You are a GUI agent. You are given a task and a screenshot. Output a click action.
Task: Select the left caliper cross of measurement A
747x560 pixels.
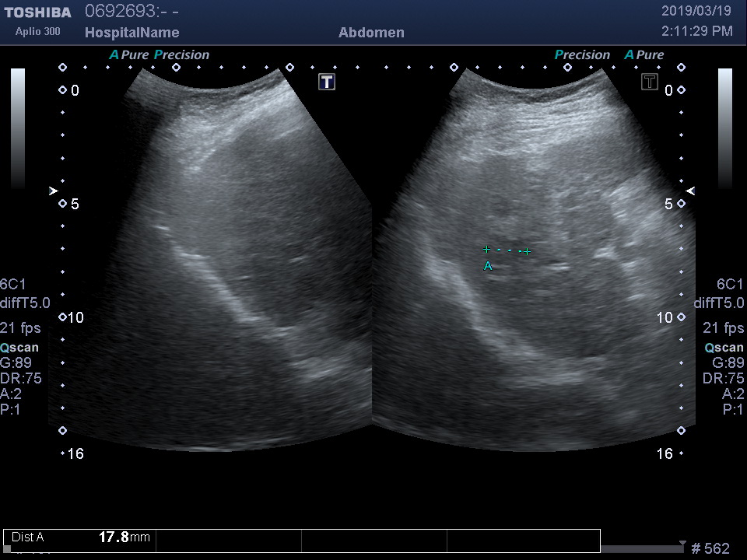(x=487, y=250)
